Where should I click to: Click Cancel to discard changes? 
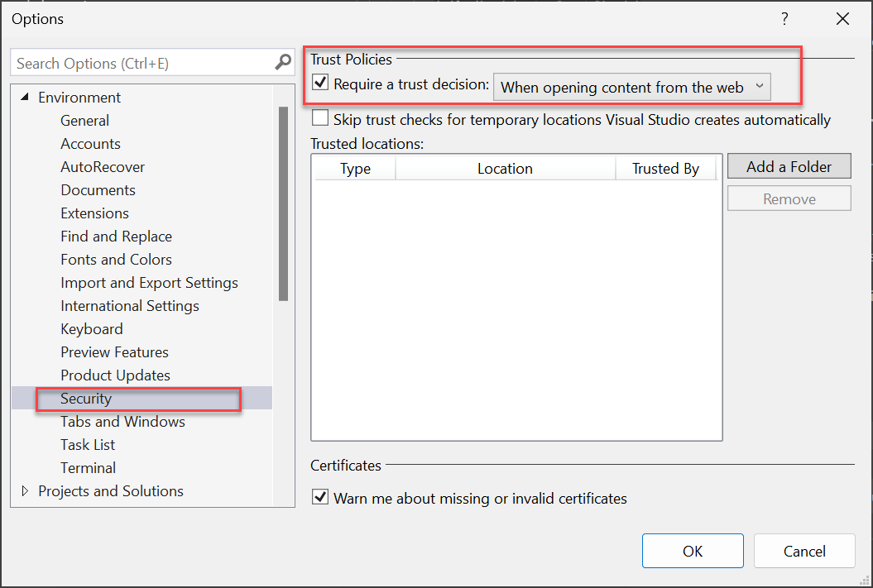[804, 551]
